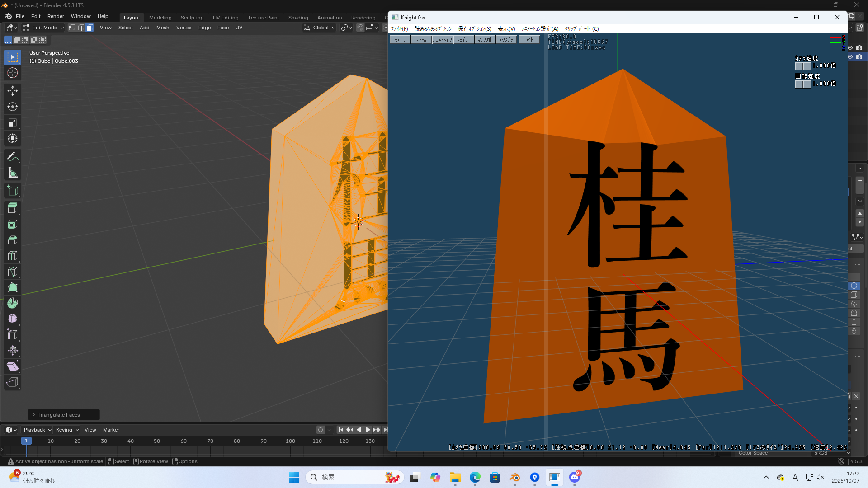This screenshot has width=868, height=488.
Task: Open the Edit Mode dropdown
Action: click(x=44, y=28)
